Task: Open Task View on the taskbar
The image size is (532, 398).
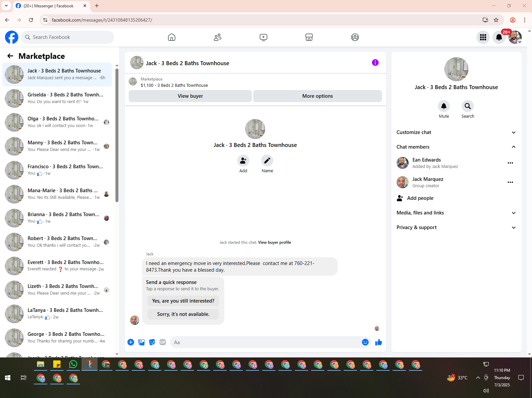Action: (24, 378)
